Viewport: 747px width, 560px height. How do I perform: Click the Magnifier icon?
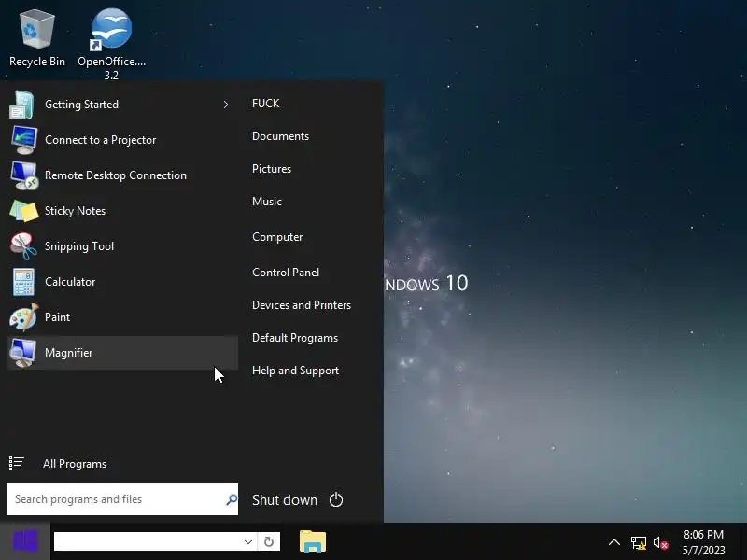(x=23, y=353)
